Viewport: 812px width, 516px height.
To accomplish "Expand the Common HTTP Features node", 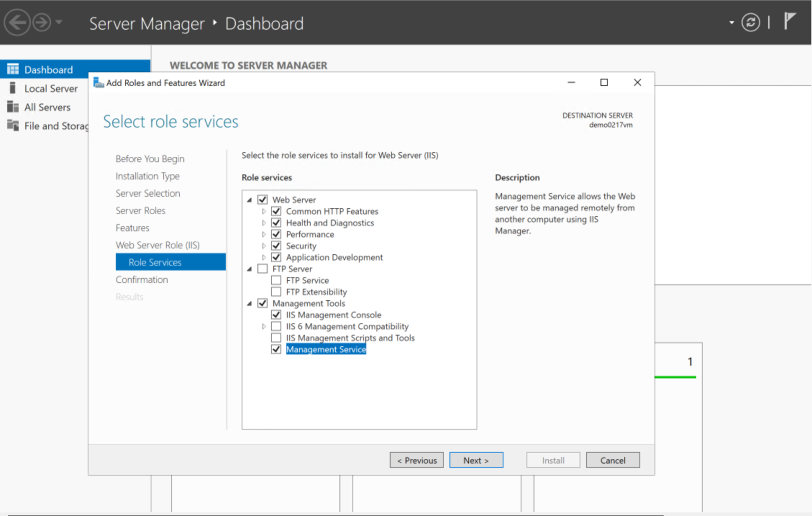I will pos(264,211).
